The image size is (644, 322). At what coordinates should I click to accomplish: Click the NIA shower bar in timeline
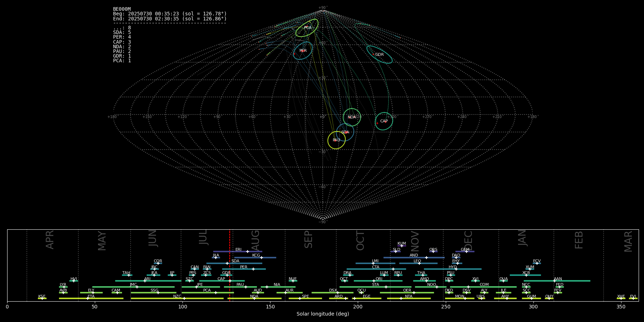[278, 287]
